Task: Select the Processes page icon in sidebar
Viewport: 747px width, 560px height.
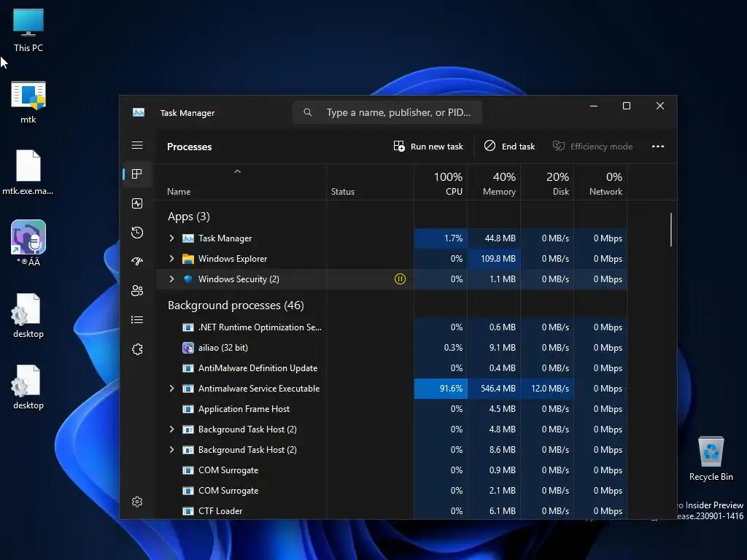Action: click(x=137, y=174)
